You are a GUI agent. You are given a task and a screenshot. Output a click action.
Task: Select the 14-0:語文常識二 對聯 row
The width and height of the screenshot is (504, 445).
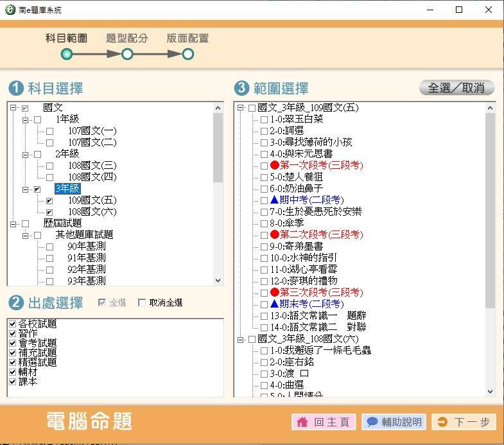pos(318,327)
